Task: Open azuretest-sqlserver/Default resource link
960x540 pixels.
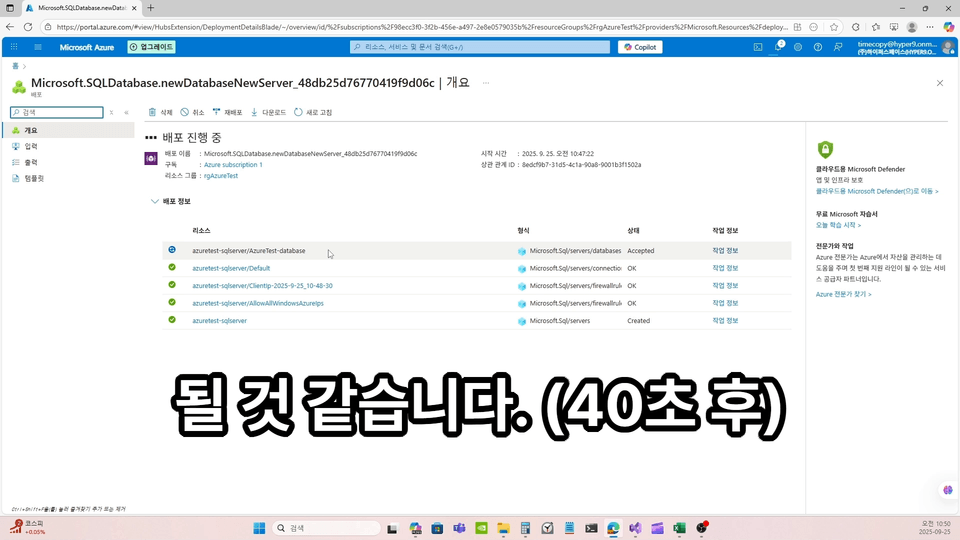Action: (x=231, y=268)
